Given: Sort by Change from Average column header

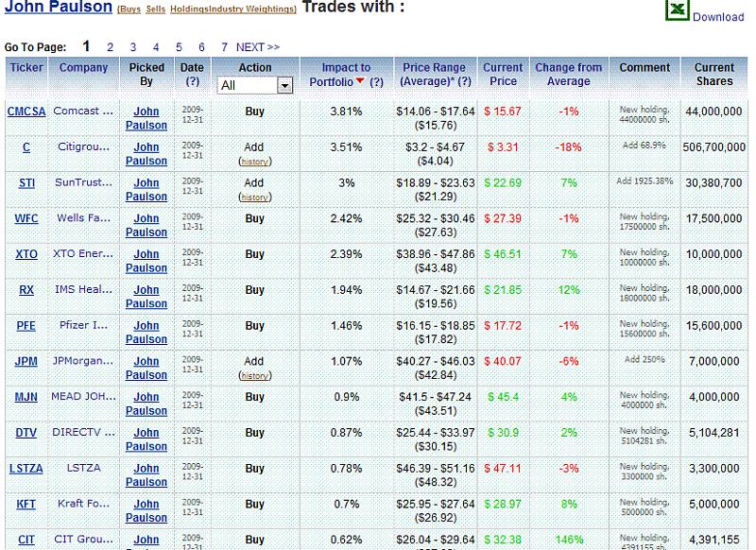Looking at the screenshot, I should click(x=569, y=75).
